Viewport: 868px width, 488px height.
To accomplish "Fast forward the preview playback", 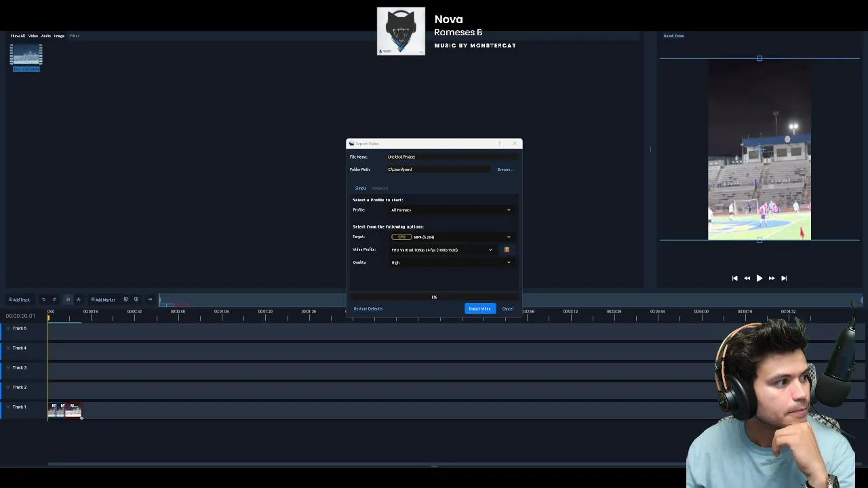I will pyautogui.click(x=772, y=278).
